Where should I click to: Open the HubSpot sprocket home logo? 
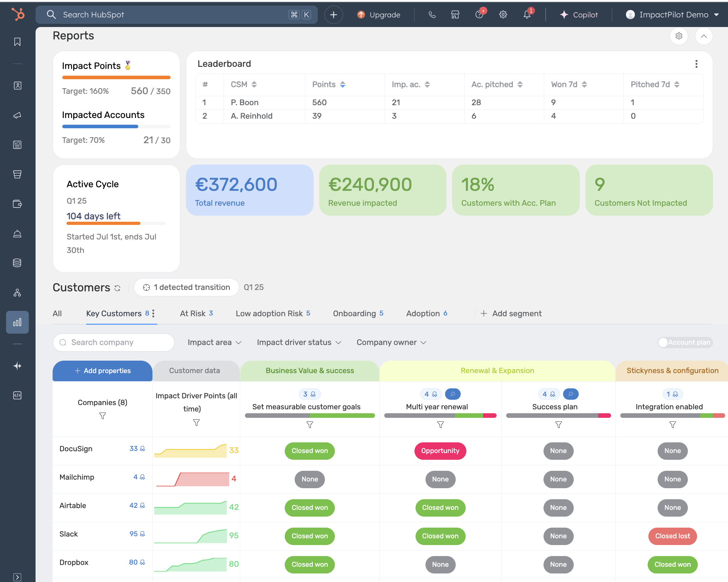click(x=17, y=15)
